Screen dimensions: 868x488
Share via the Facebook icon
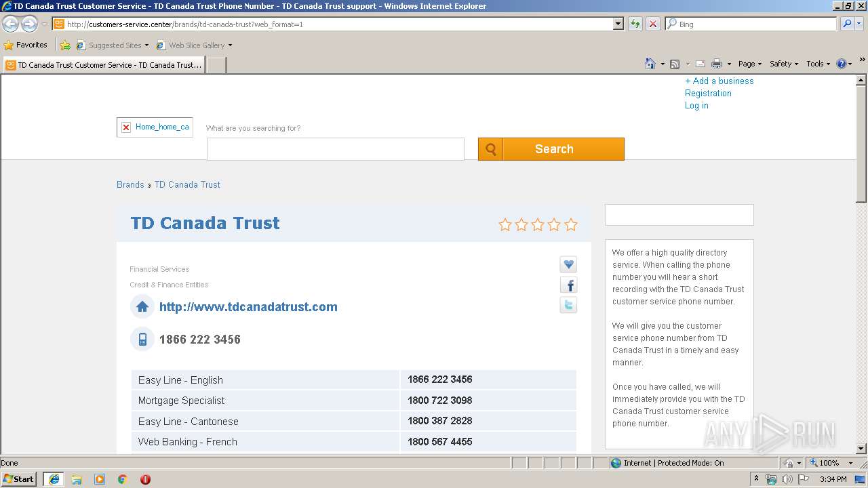(568, 285)
